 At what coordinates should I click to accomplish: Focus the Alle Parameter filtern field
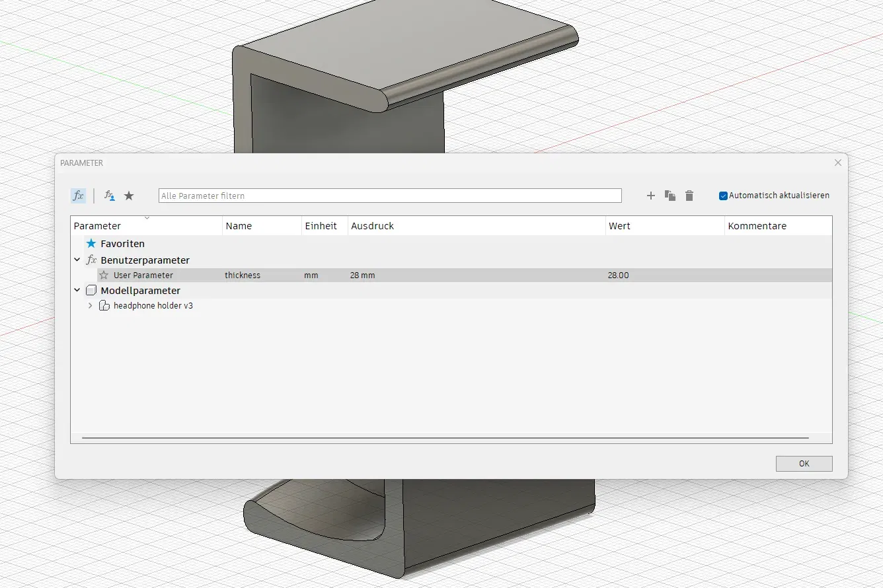point(390,196)
